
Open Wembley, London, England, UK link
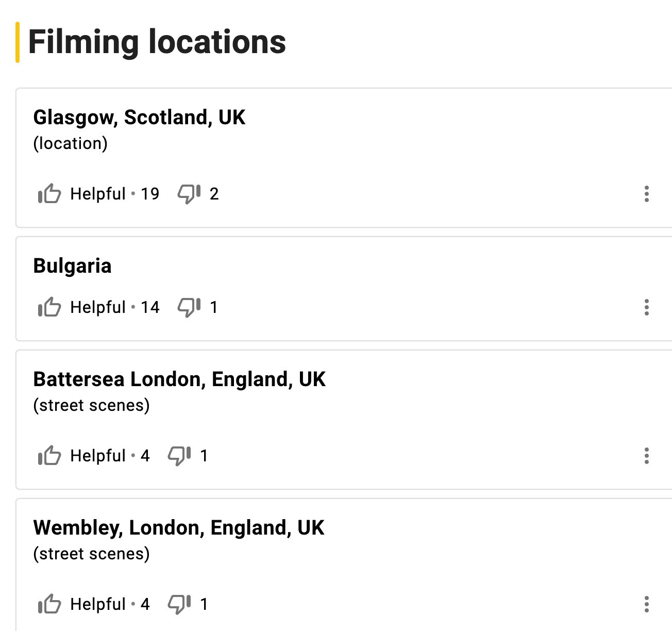pos(179,528)
